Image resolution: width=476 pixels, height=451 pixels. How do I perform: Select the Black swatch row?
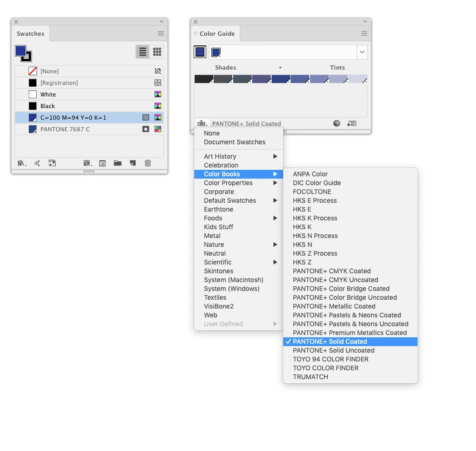[x=89, y=106]
